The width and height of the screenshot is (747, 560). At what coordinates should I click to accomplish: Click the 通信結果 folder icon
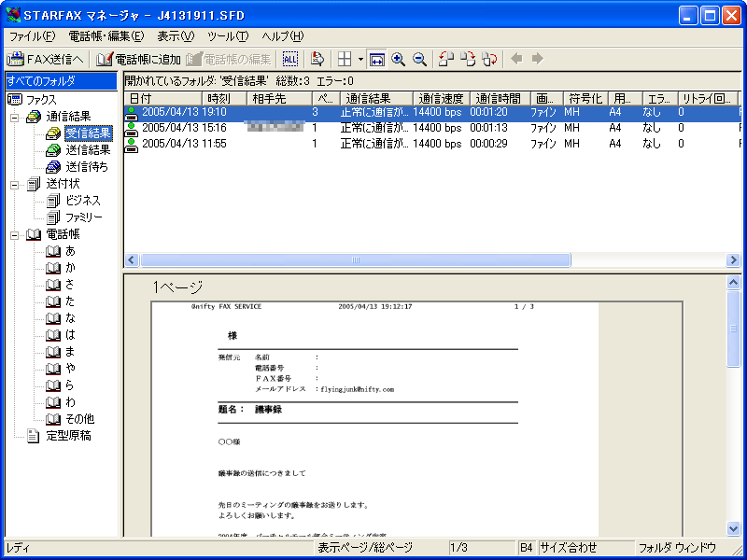point(34,117)
